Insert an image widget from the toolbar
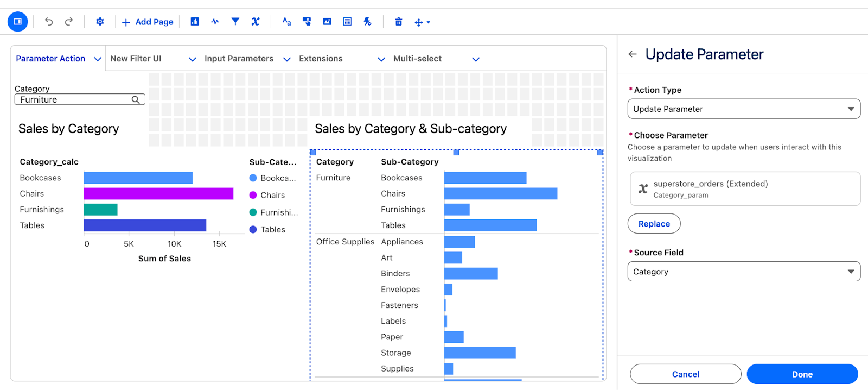Screen dimensions: 868x390 [327, 22]
